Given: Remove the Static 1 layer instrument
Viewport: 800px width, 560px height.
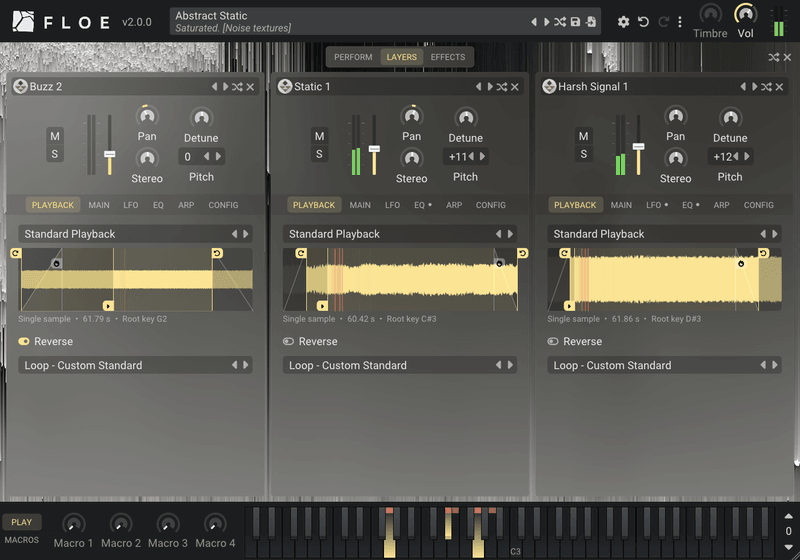Looking at the screenshot, I should (515, 87).
